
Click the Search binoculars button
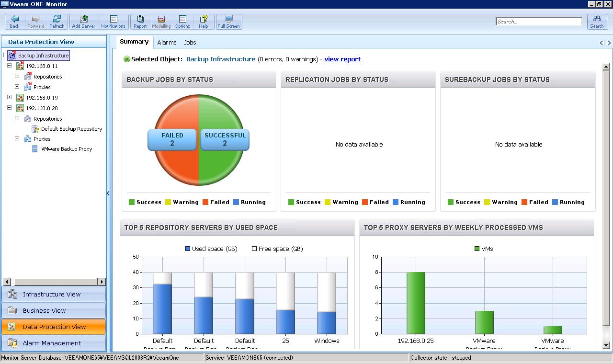click(x=597, y=22)
